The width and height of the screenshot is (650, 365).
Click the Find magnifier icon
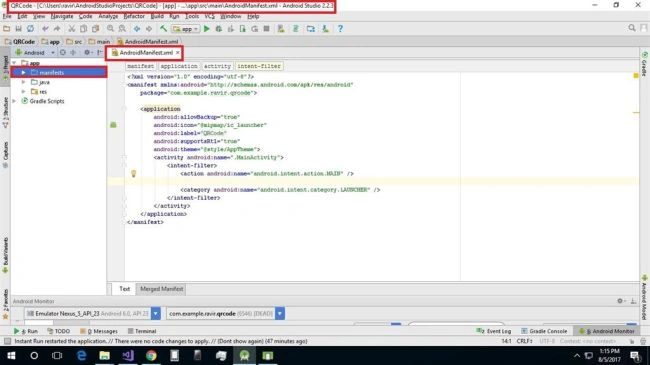tap(110, 29)
